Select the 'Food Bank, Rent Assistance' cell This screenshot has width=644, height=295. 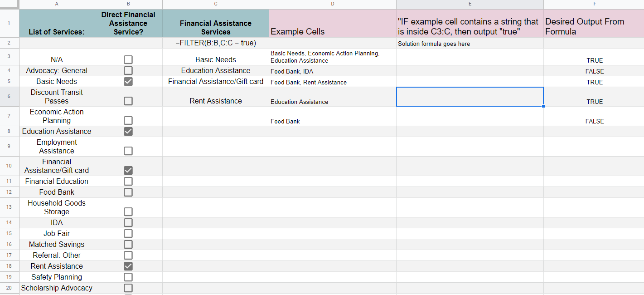click(333, 82)
